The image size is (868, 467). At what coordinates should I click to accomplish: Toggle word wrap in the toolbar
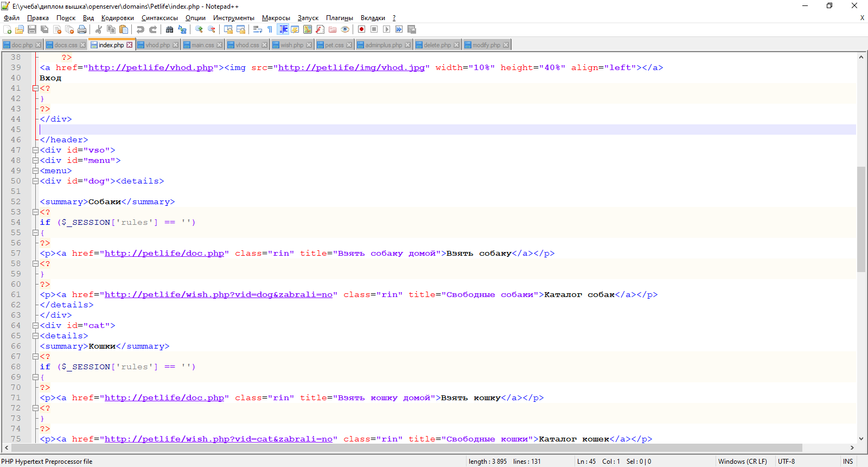coord(258,29)
